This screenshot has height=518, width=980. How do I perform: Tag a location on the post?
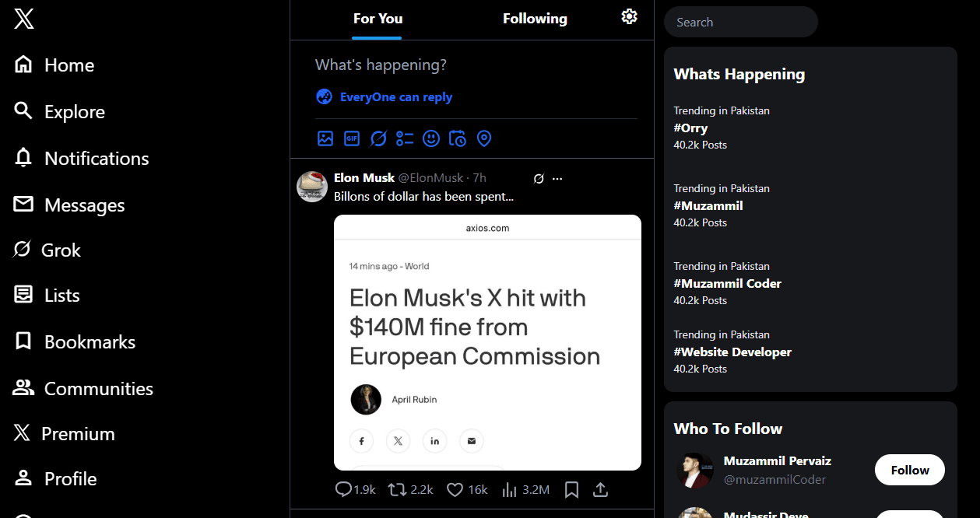pyautogui.click(x=484, y=138)
